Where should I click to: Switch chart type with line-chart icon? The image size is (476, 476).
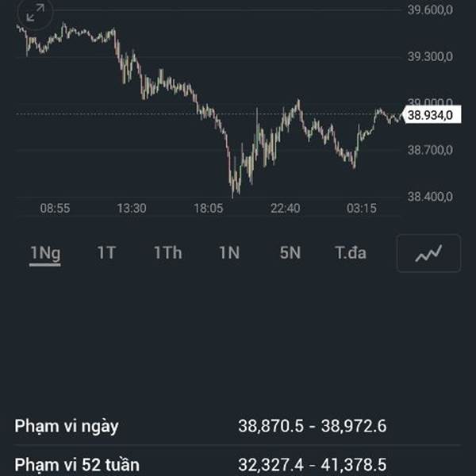pyautogui.click(x=428, y=253)
